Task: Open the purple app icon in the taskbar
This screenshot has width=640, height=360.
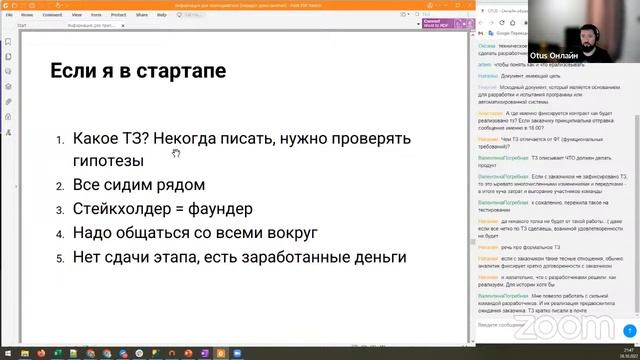Action: [x=204, y=353]
